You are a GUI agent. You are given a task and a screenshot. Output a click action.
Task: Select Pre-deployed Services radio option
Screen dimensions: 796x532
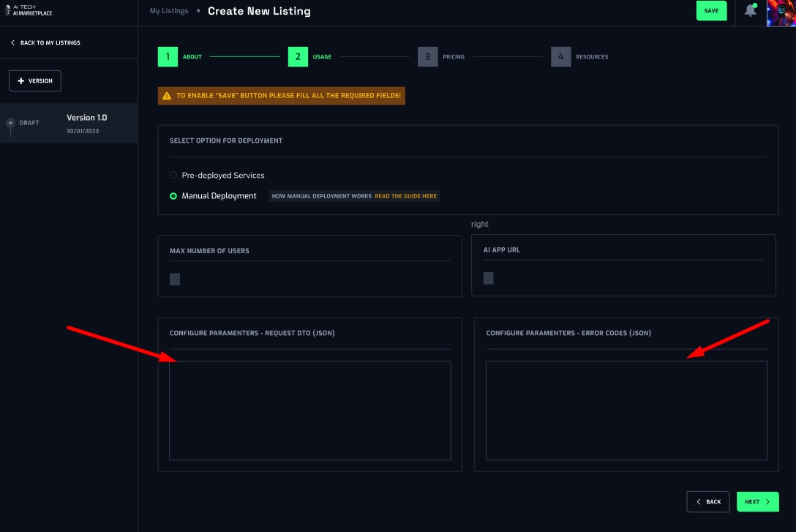pos(173,176)
